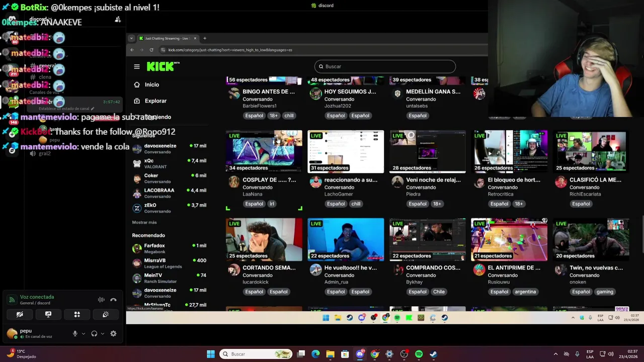
Task: Open Veni noche de relaj stream thumbnail
Action: pos(427,151)
